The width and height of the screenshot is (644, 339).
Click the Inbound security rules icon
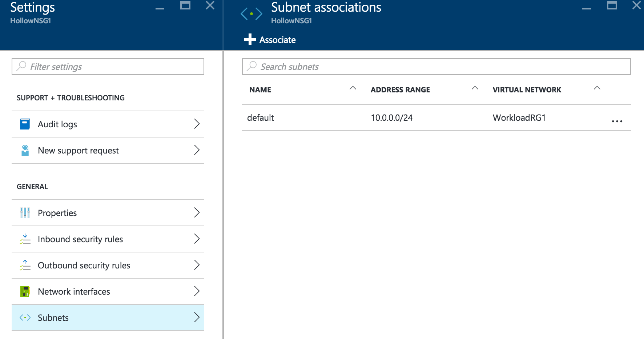pos(25,239)
